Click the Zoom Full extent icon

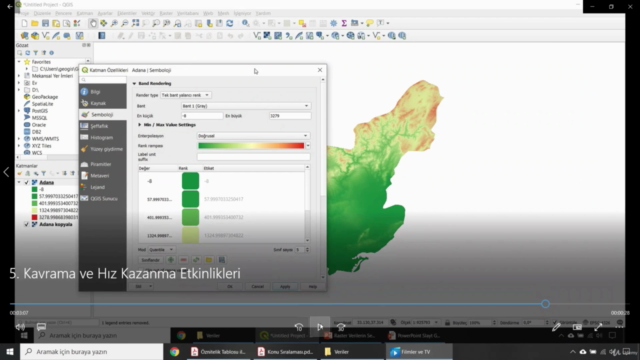pyautogui.click(x=136, y=23)
